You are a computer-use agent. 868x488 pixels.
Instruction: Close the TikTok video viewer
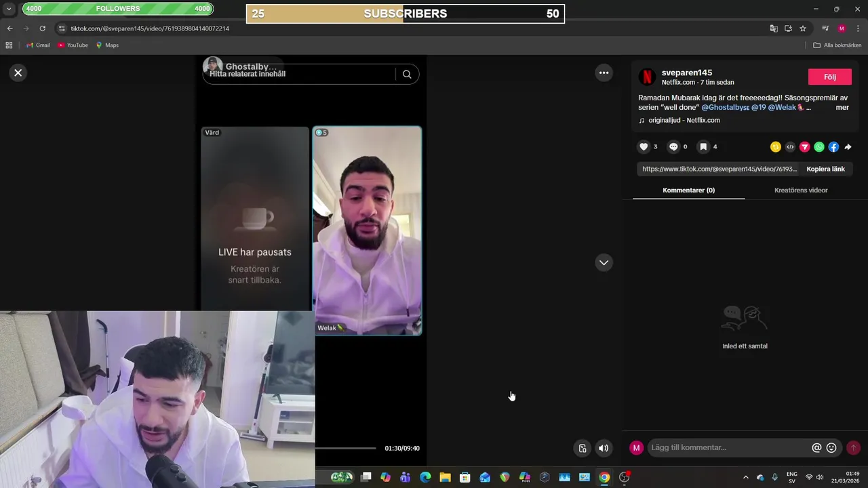tap(18, 73)
